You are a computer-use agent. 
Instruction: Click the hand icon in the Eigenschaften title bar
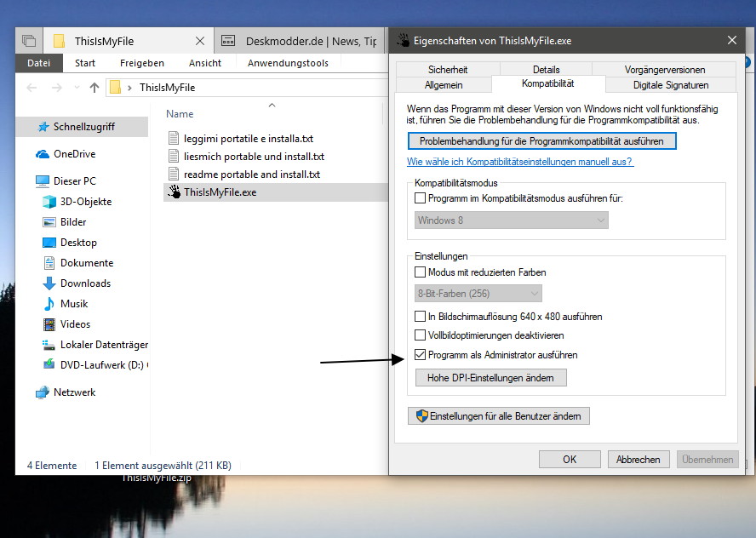403,41
